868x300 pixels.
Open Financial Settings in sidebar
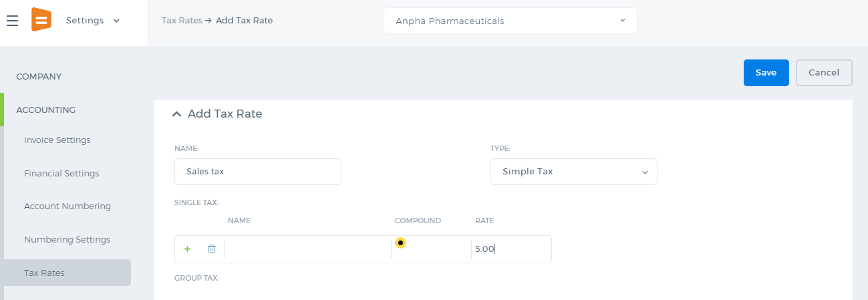tap(61, 174)
